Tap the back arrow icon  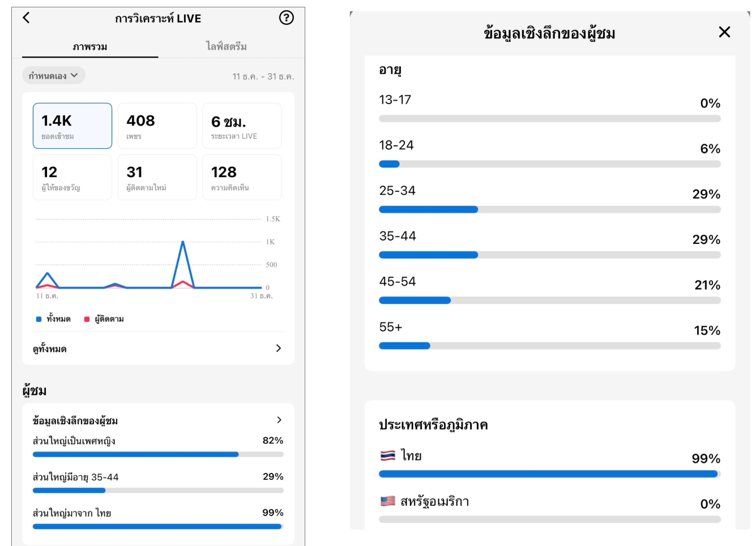26,18
